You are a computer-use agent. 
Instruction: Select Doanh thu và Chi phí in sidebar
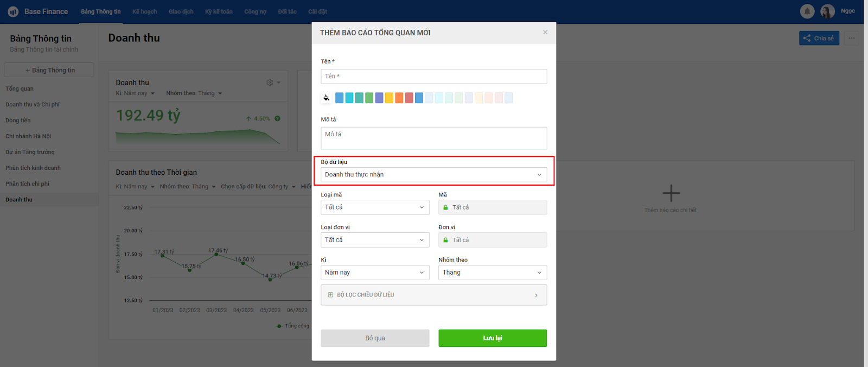tap(33, 104)
